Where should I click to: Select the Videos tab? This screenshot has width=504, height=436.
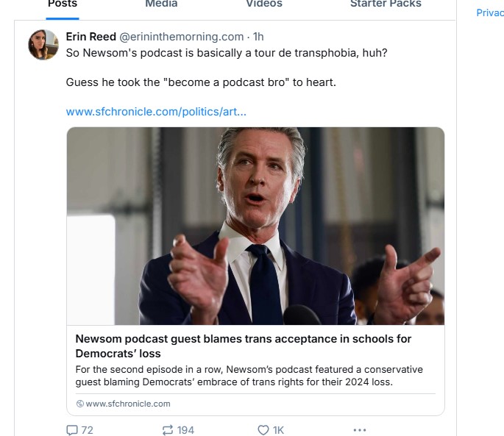(264, 4)
